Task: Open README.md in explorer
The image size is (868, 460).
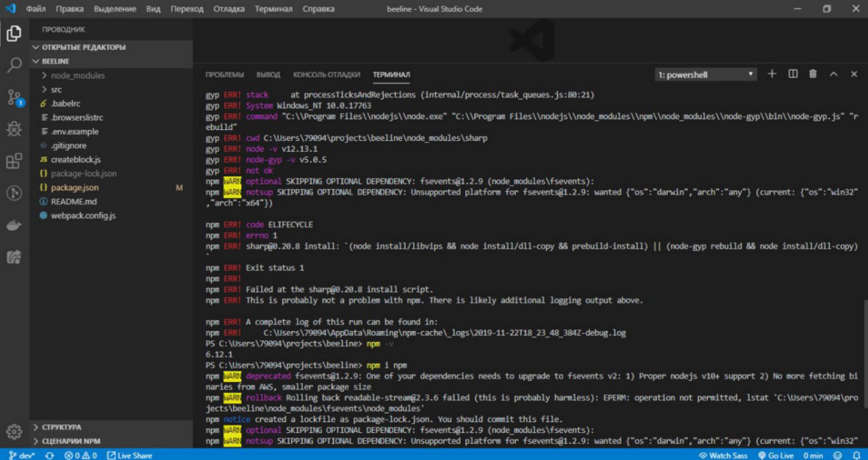Action: (x=112, y=201)
